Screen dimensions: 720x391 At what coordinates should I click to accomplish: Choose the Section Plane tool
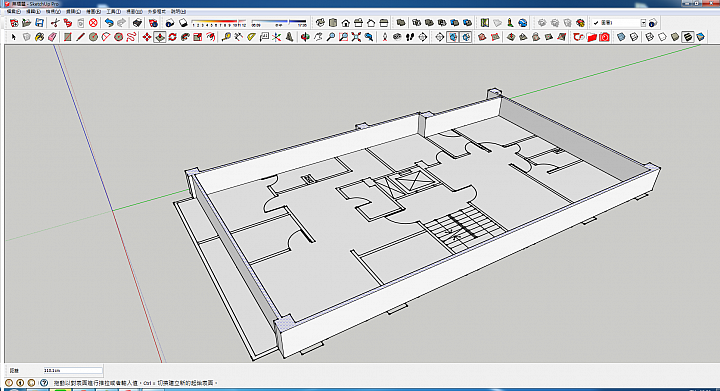439,37
